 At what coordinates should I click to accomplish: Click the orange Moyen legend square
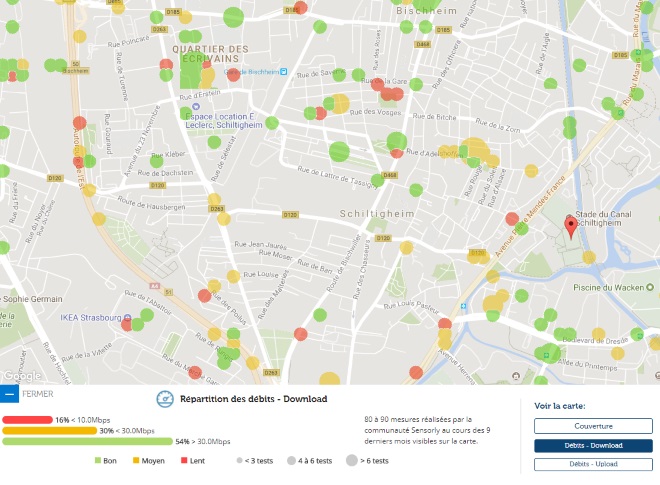(x=136, y=460)
